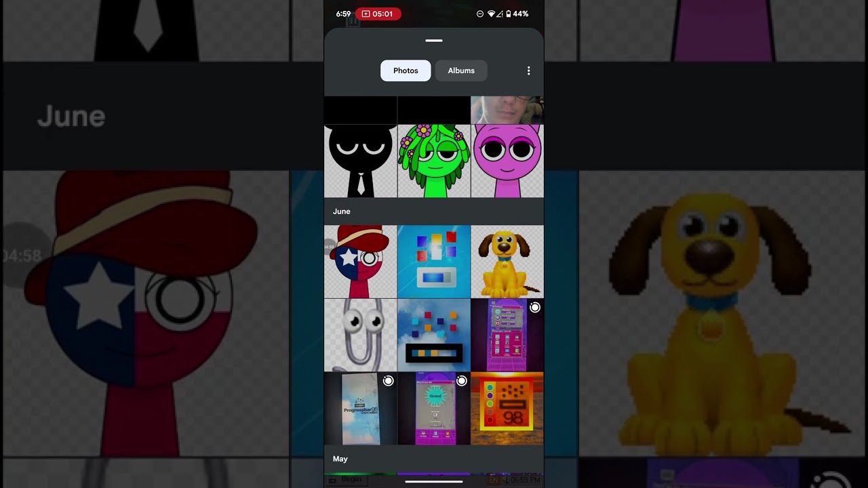Tap the do-not-disturb icon in status bar
This screenshot has height=488, width=868.
(480, 14)
